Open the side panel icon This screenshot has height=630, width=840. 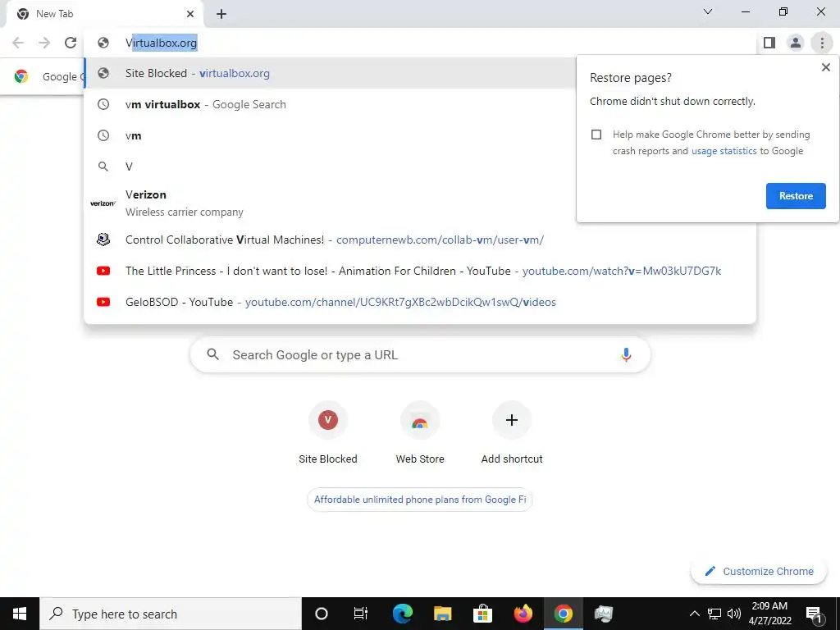(x=769, y=43)
